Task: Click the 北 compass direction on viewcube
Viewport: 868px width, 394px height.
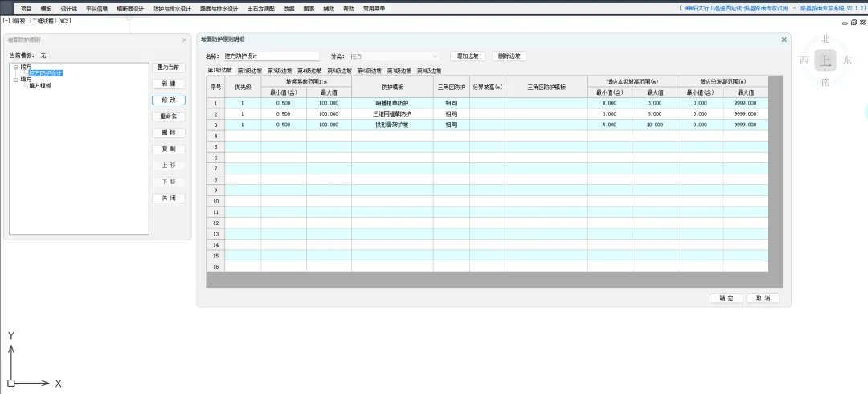Action: pos(825,39)
